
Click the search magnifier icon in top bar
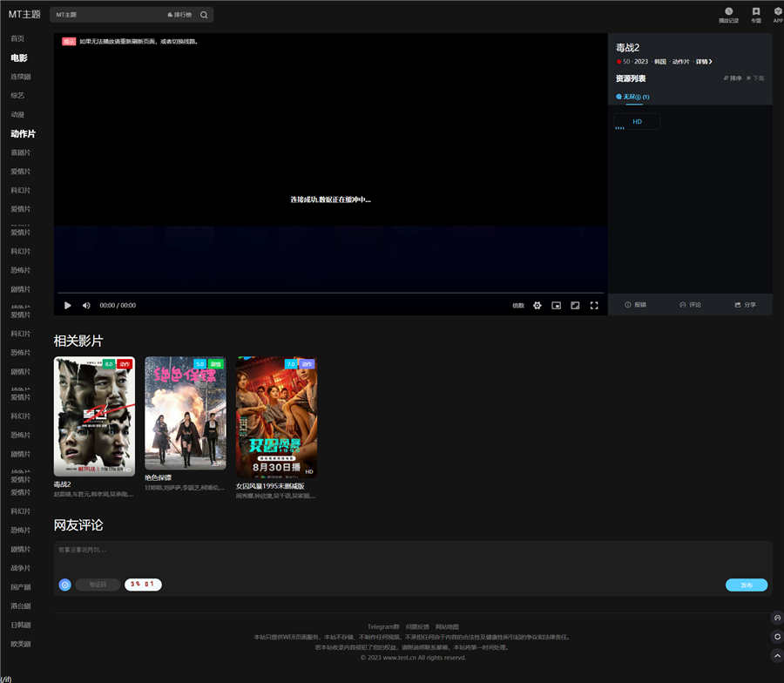[x=204, y=15]
